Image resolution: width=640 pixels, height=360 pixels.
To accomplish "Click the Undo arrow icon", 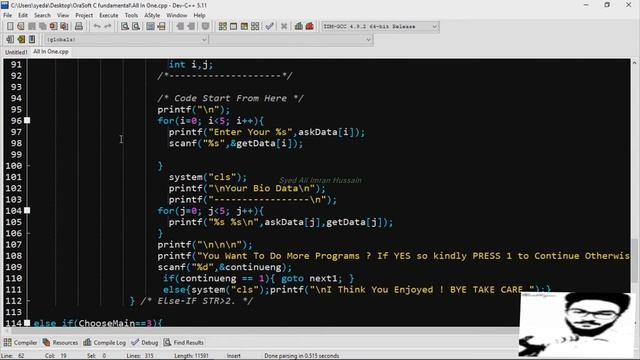I will point(97,27).
